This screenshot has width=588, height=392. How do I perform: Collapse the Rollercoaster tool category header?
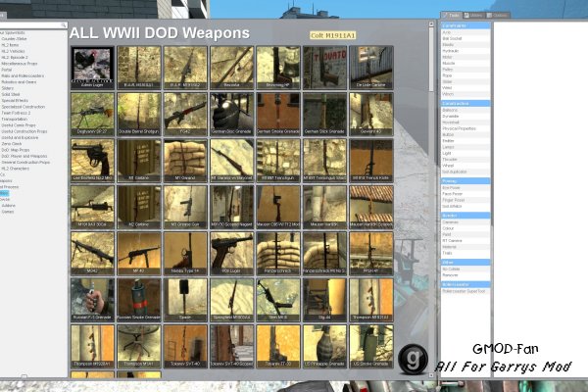tap(465, 284)
